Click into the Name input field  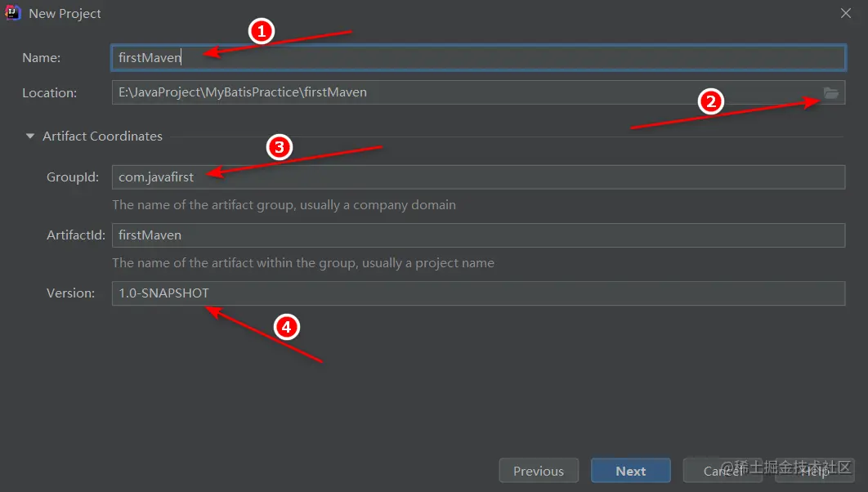[x=478, y=57]
